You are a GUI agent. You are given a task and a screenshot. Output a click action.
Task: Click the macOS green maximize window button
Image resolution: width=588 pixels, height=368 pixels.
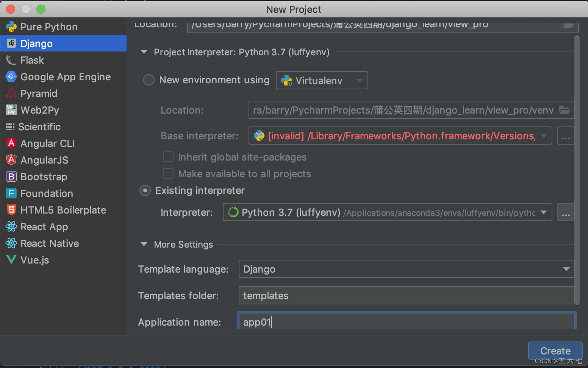[x=41, y=9]
